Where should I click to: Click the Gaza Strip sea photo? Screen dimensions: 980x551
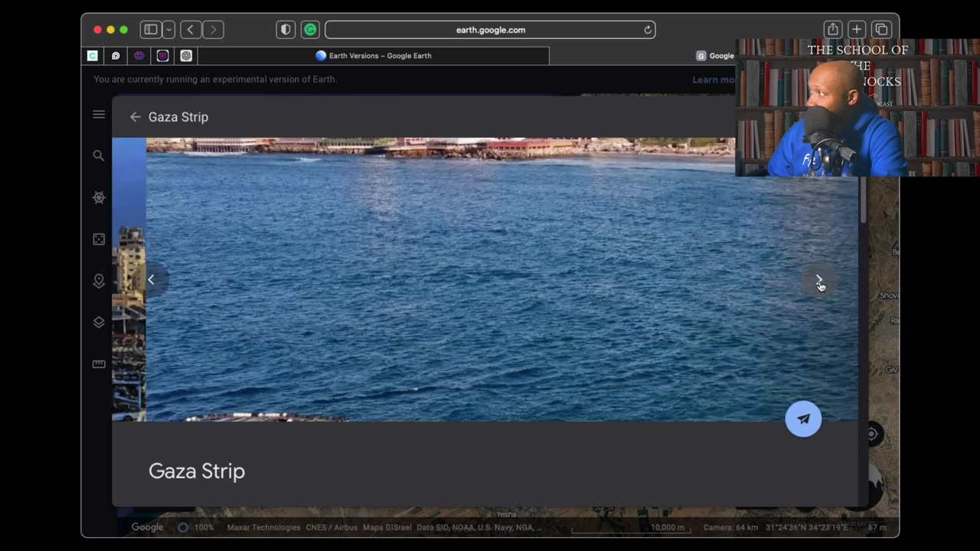point(502,279)
